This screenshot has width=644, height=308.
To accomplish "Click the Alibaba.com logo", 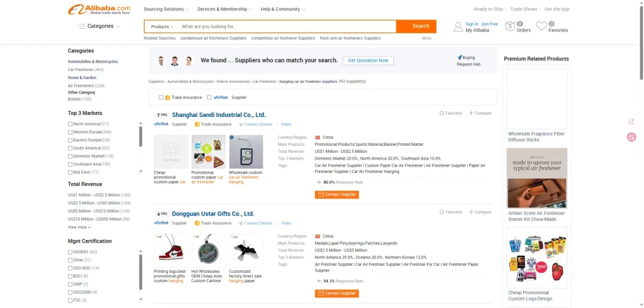I will tap(99, 9).
